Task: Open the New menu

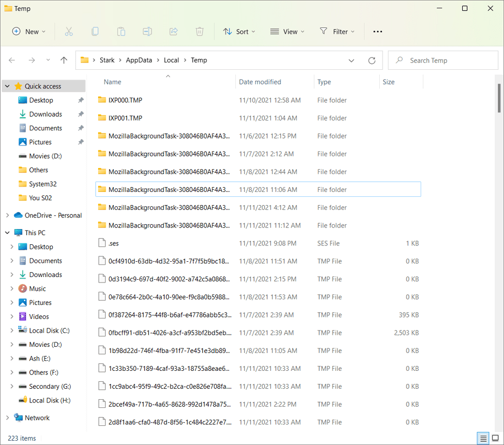Action: [28, 31]
